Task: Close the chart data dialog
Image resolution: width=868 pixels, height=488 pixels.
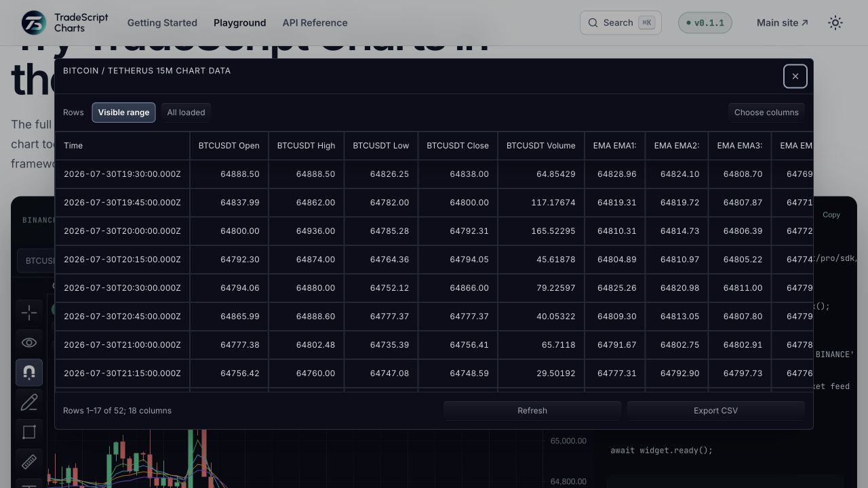Action: coord(795,76)
